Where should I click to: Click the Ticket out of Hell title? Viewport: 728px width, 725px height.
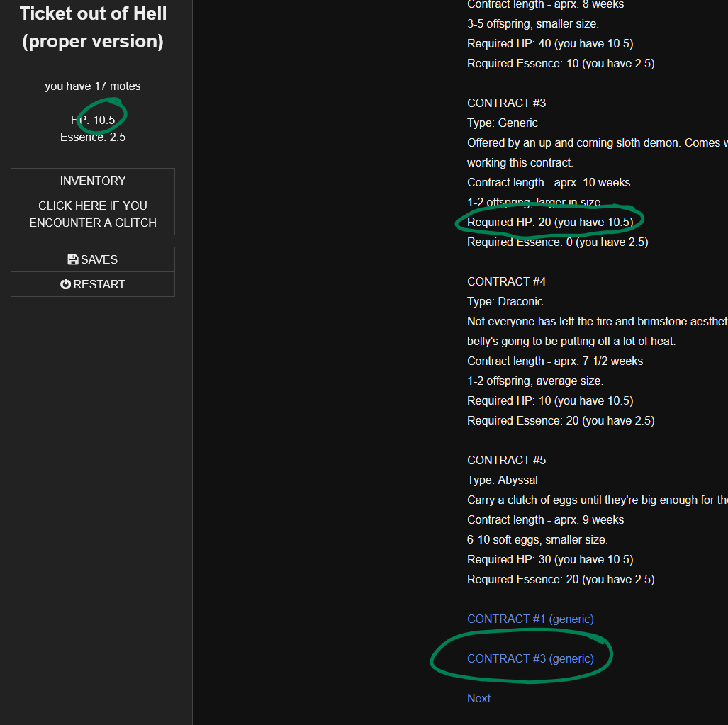click(93, 28)
